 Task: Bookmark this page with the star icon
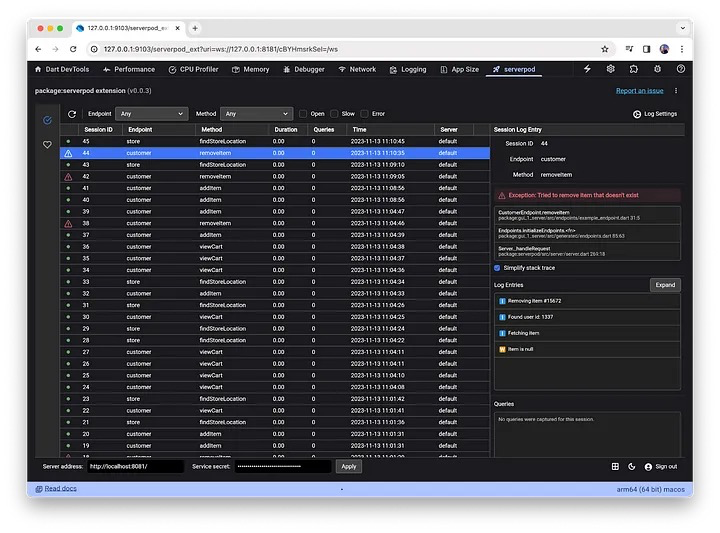pyautogui.click(x=605, y=49)
